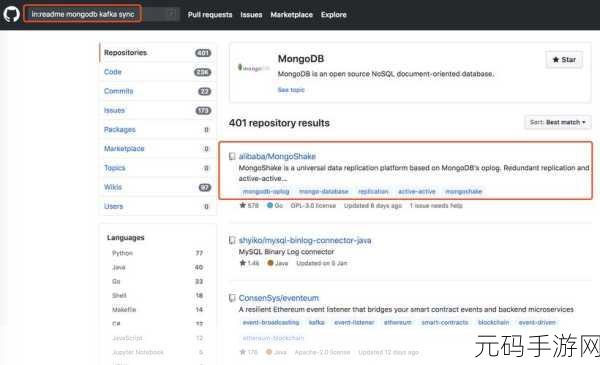Filter results by Python language
Screen dimensions: 600x365
click(158, 253)
